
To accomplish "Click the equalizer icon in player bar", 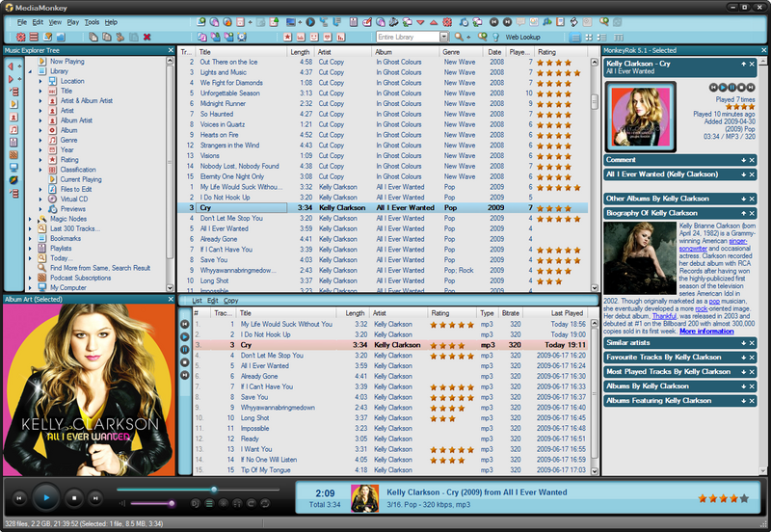I will point(237,503).
